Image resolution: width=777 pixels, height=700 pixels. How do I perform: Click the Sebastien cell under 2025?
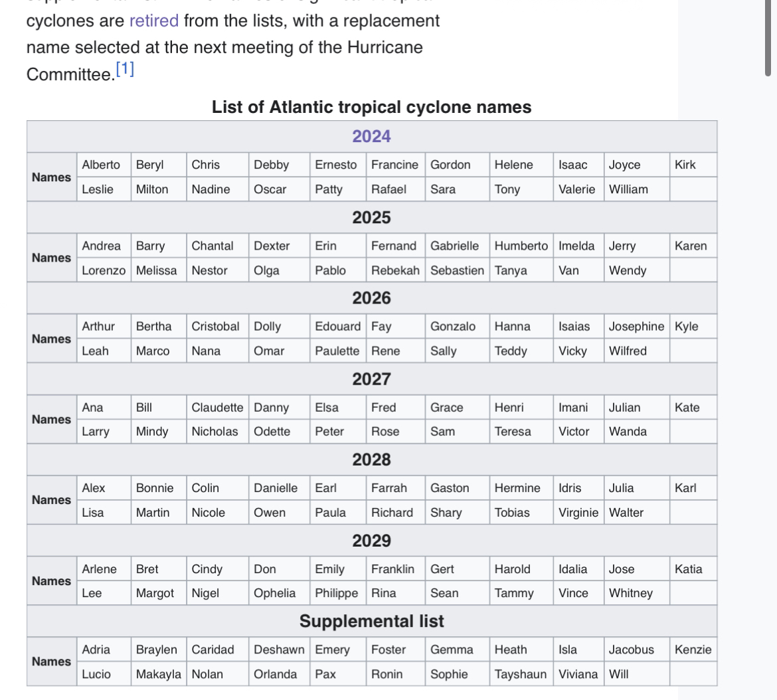457,270
